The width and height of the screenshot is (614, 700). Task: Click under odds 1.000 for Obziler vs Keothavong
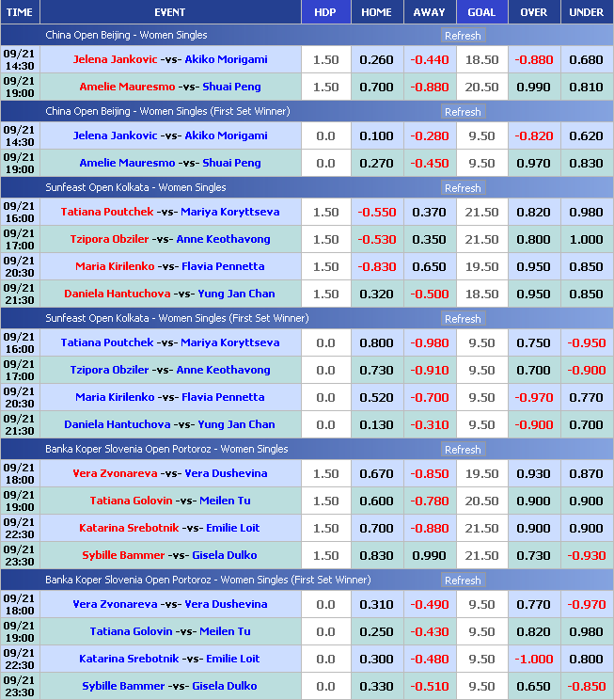pyautogui.click(x=586, y=239)
